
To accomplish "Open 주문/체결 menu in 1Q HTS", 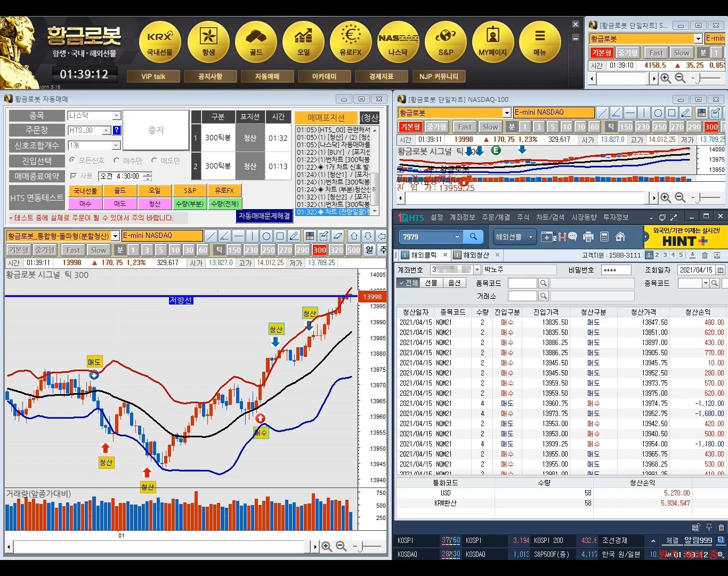I will click(x=496, y=217).
